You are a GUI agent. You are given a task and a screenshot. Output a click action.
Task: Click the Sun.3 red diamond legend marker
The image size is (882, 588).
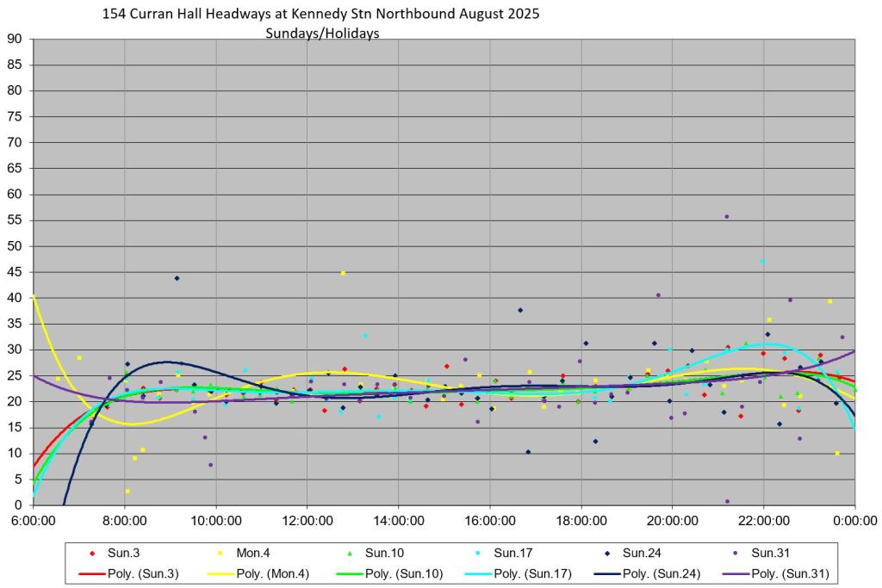[x=93, y=552]
